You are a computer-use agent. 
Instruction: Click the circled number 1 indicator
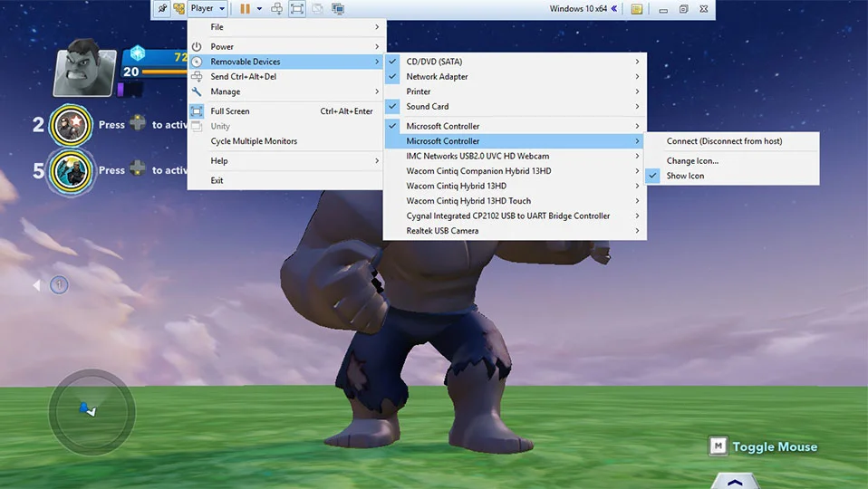59,285
